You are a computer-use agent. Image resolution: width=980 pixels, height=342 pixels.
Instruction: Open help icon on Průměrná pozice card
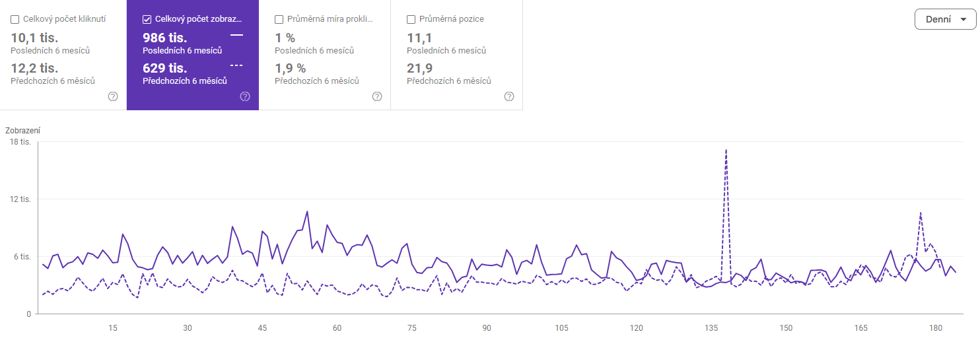509,96
